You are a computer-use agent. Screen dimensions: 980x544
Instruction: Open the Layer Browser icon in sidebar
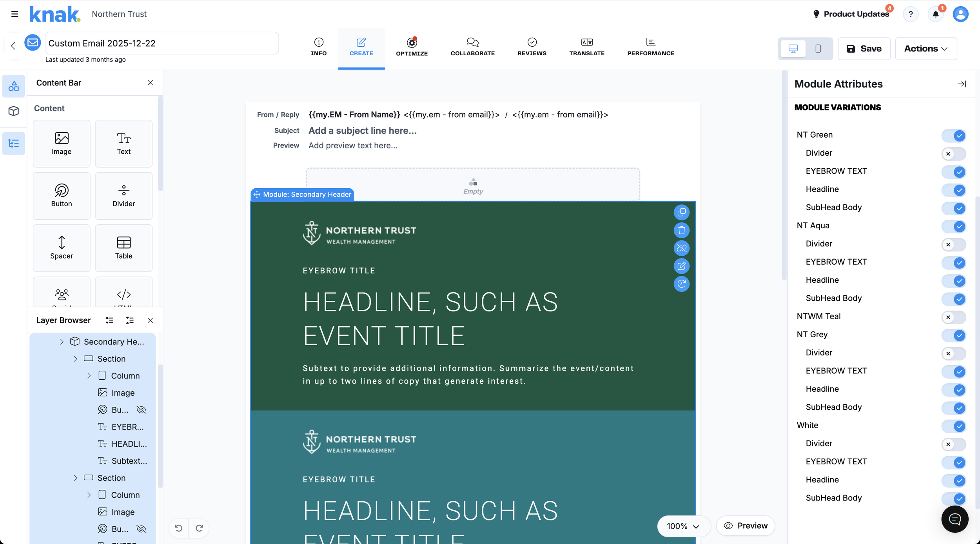(x=14, y=144)
